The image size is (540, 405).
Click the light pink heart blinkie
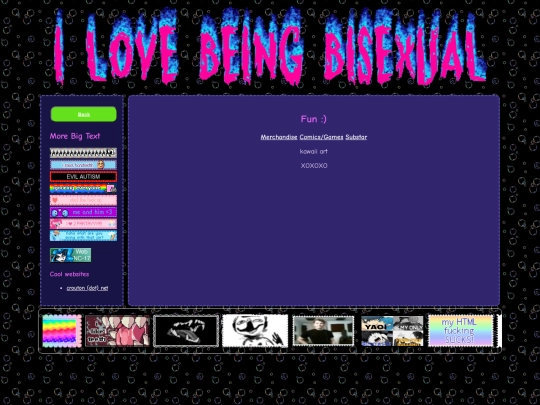point(83,200)
